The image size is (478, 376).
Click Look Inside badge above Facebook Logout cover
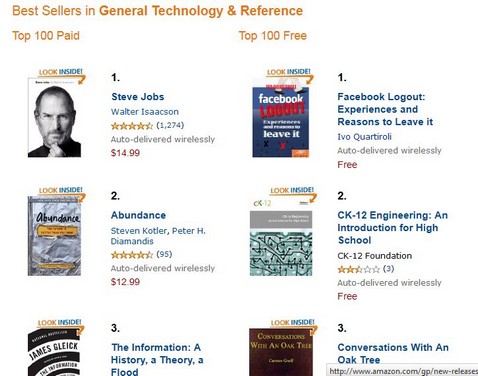(290, 75)
